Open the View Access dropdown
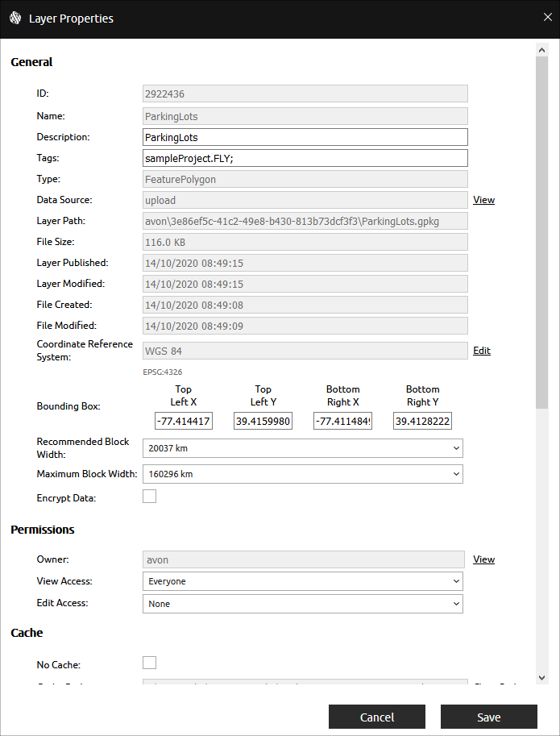This screenshot has height=736, width=560. click(302, 581)
